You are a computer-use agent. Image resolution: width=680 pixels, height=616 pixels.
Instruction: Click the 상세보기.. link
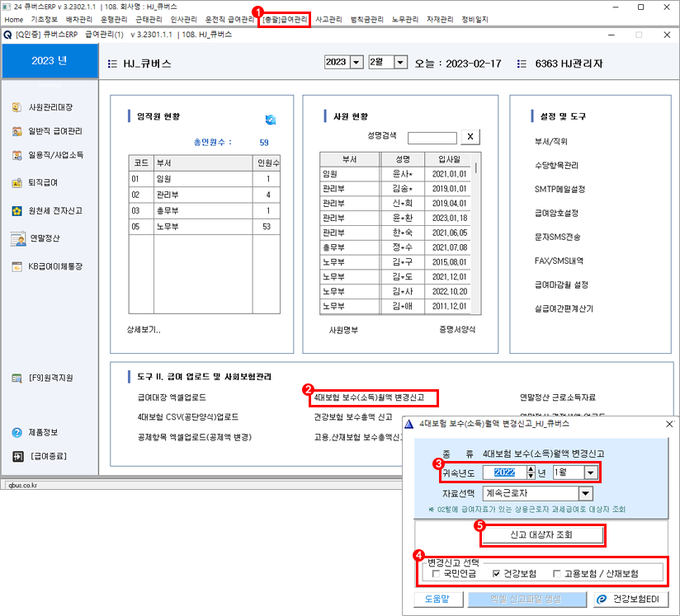pyautogui.click(x=144, y=330)
